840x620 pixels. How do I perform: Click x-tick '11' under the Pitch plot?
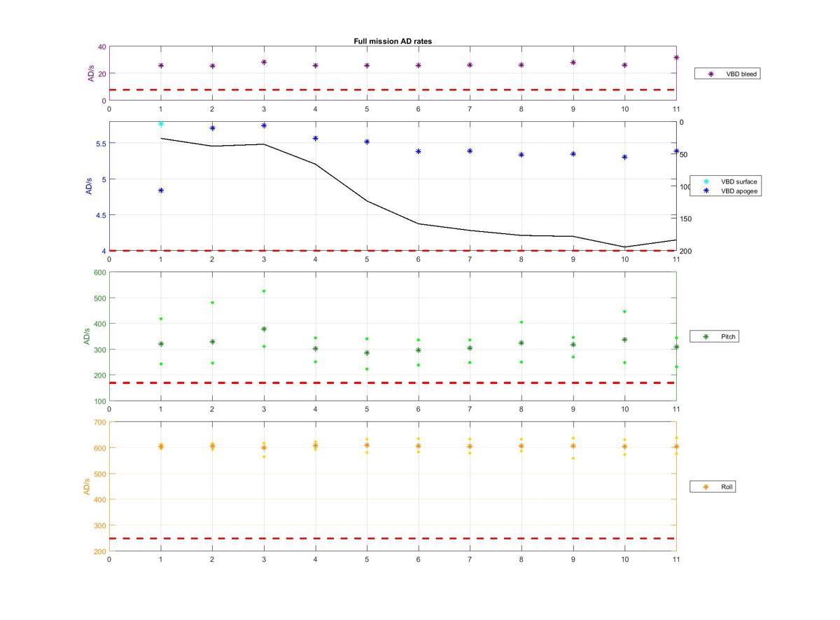coord(675,409)
